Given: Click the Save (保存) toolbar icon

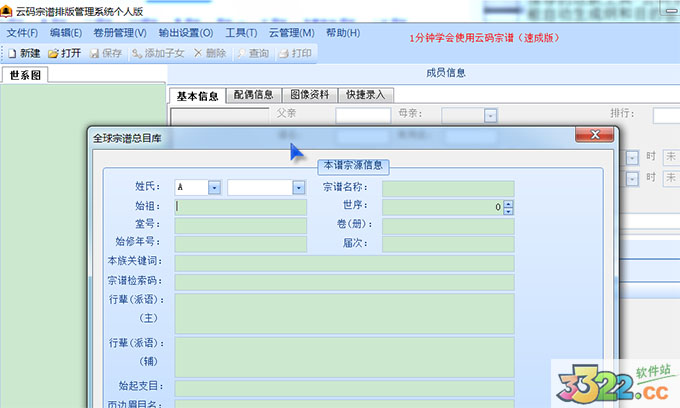Looking at the screenshot, I should [x=106, y=53].
